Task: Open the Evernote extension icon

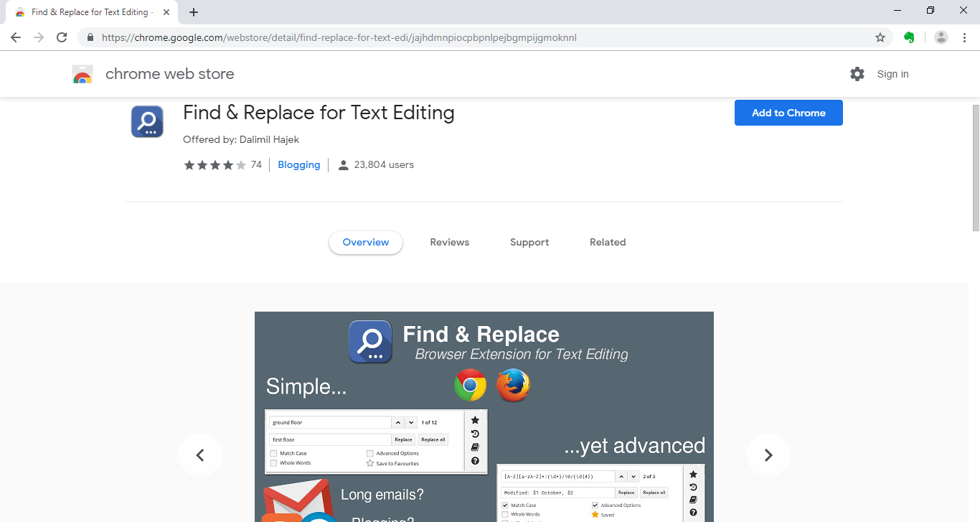Action: (x=909, y=37)
